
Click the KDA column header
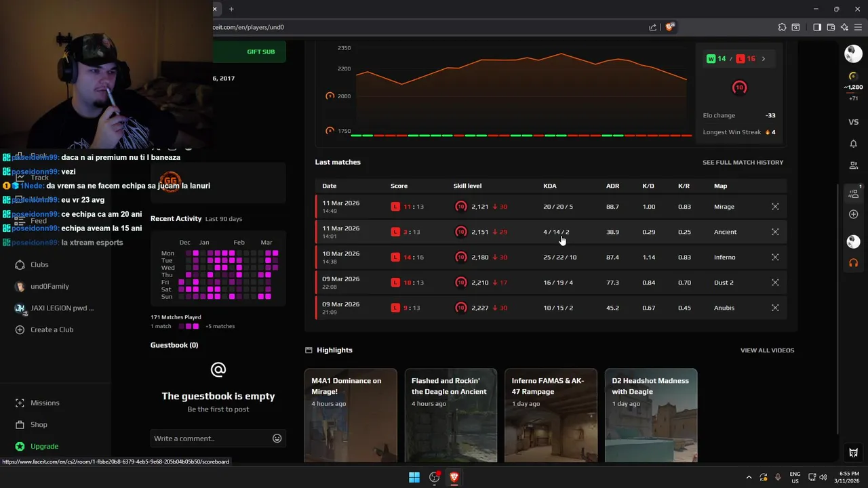[549, 186]
